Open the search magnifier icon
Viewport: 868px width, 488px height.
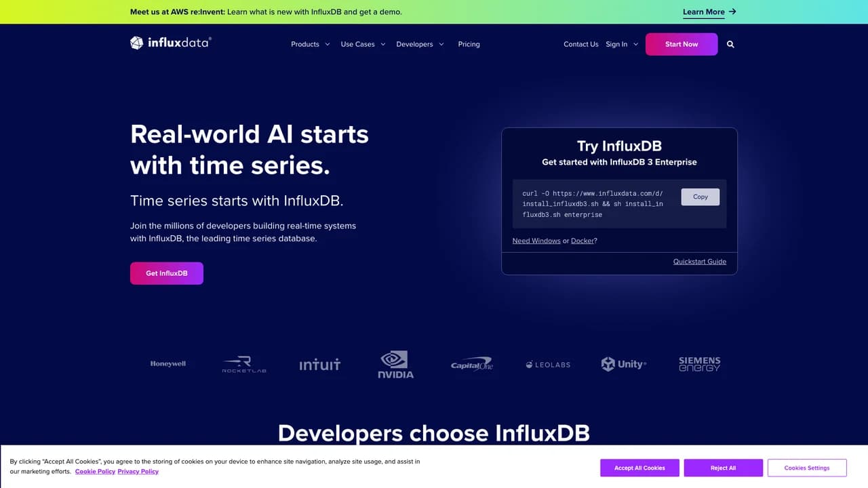(730, 44)
